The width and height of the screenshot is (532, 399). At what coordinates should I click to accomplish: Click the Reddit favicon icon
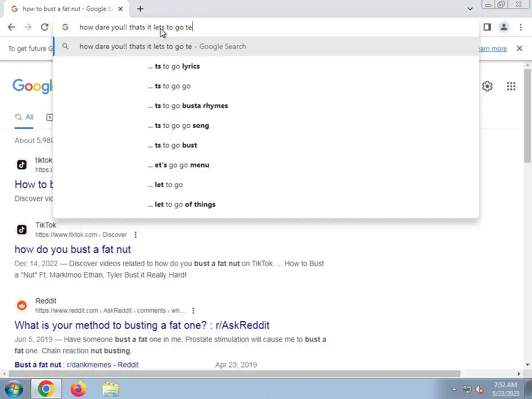click(x=22, y=305)
